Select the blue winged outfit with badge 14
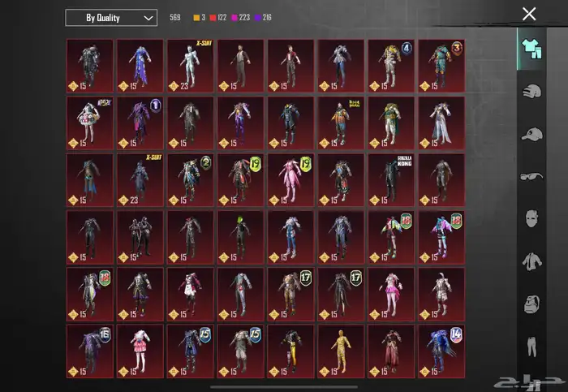Screen dimensions: 568x392 [441, 351]
